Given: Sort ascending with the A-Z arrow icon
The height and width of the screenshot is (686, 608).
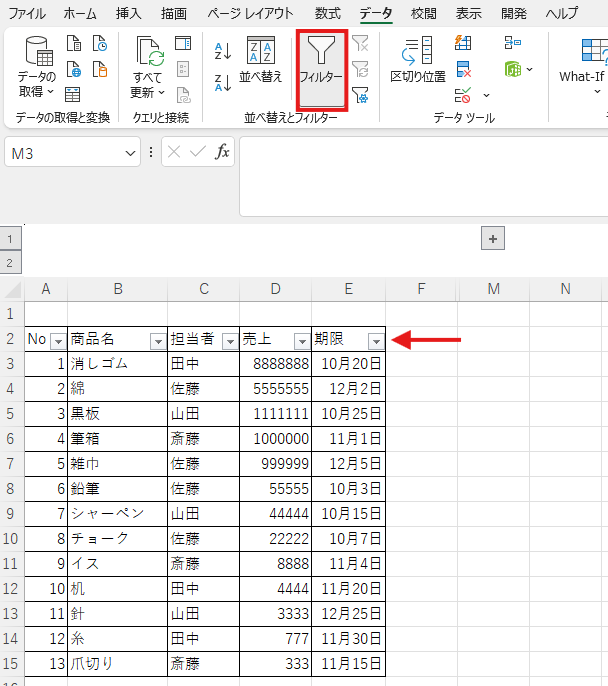Looking at the screenshot, I should 223,52.
